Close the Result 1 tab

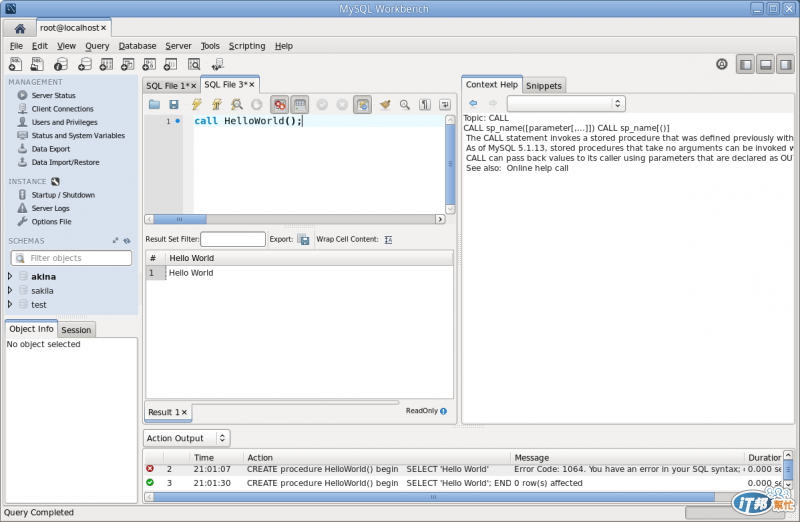[184, 412]
